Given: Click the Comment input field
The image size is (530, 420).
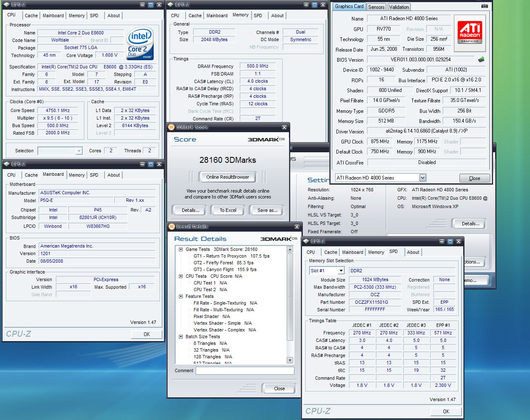Looking at the screenshot, I should click(x=245, y=370).
